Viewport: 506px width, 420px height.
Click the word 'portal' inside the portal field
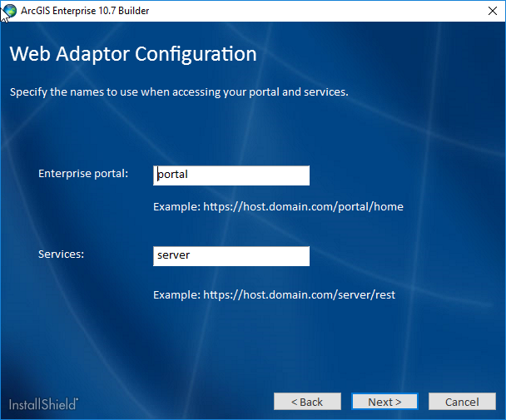tap(173, 175)
